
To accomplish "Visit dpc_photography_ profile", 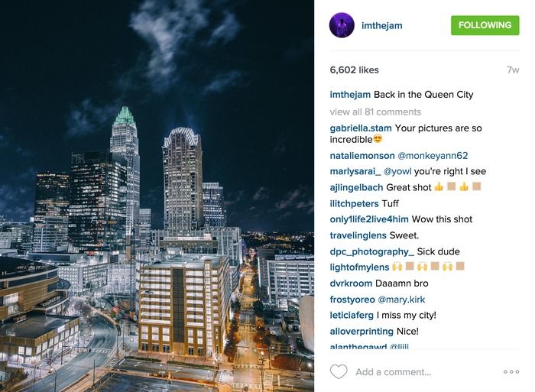I will coord(372,251).
